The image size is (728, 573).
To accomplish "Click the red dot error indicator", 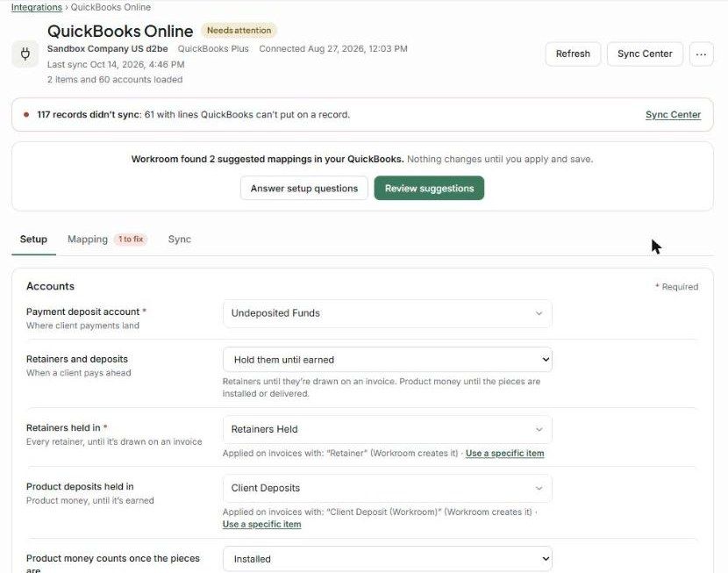I will point(26,115).
